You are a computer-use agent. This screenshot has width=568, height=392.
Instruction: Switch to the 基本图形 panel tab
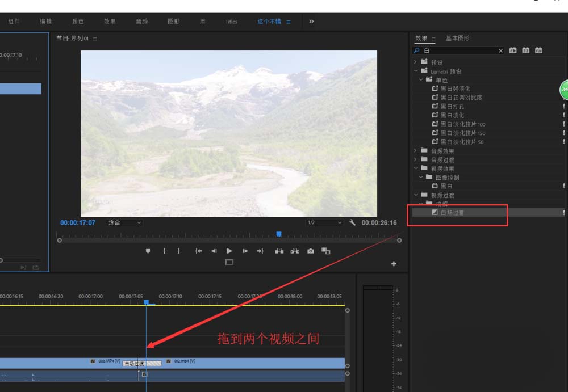457,38
